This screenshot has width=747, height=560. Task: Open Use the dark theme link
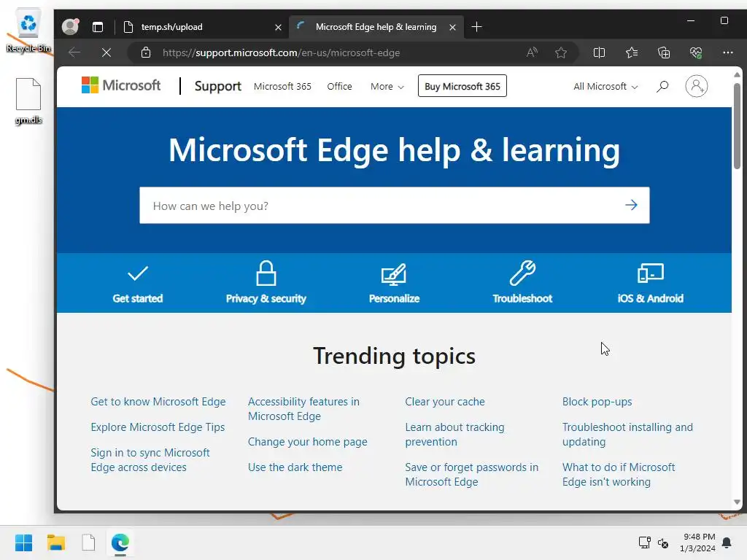click(x=295, y=467)
